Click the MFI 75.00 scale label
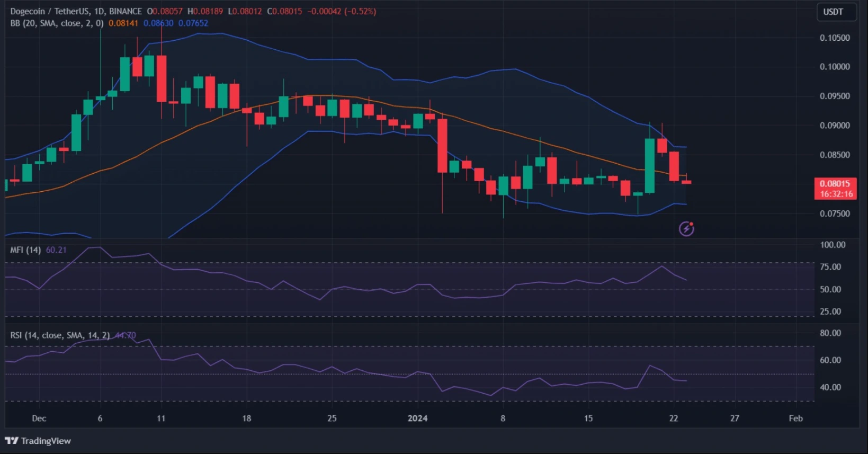The height and width of the screenshot is (454, 868). (830, 267)
